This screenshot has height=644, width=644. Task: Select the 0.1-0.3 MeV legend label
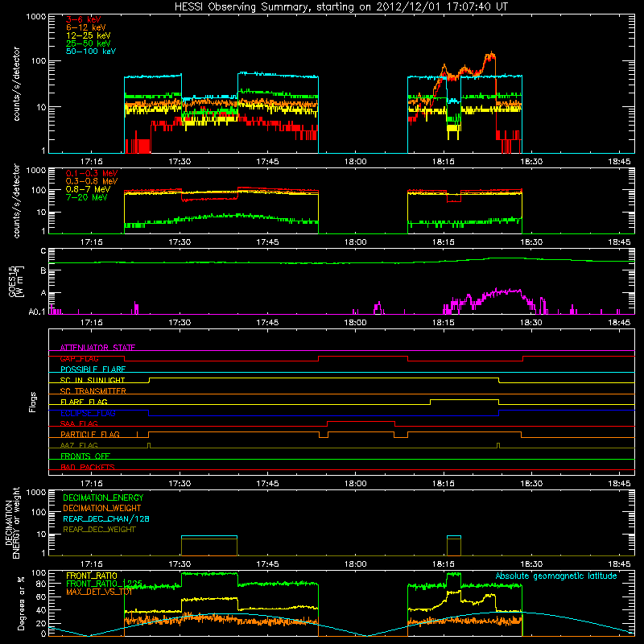pyautogui.click(x=92, y=173)
